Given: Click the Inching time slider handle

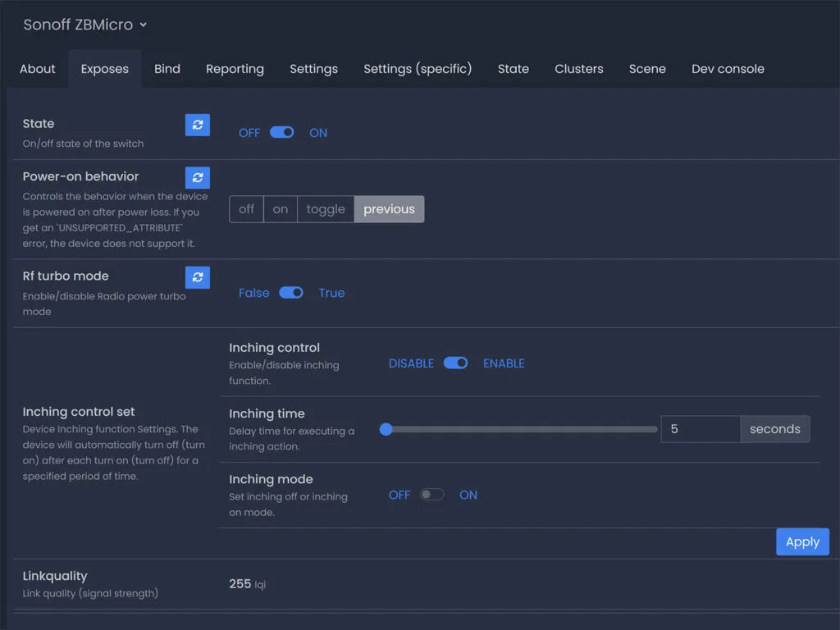Looking at the screenshot, I should (x=386, y=429).
